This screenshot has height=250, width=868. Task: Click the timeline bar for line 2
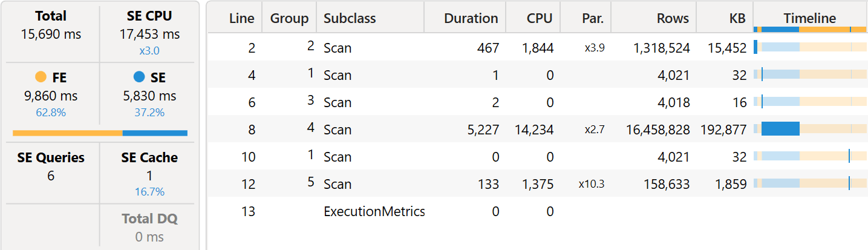[755, 47]
